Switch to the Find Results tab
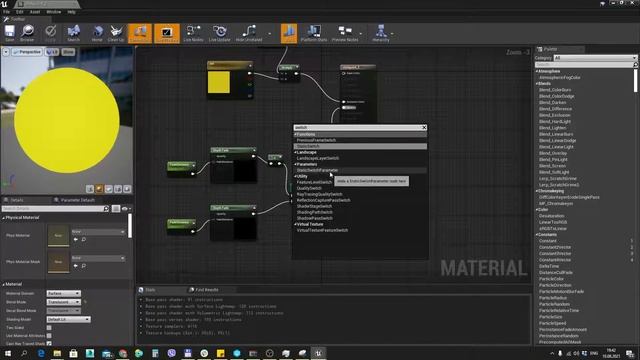The image size is (640, 360). (x=206, y=290)
